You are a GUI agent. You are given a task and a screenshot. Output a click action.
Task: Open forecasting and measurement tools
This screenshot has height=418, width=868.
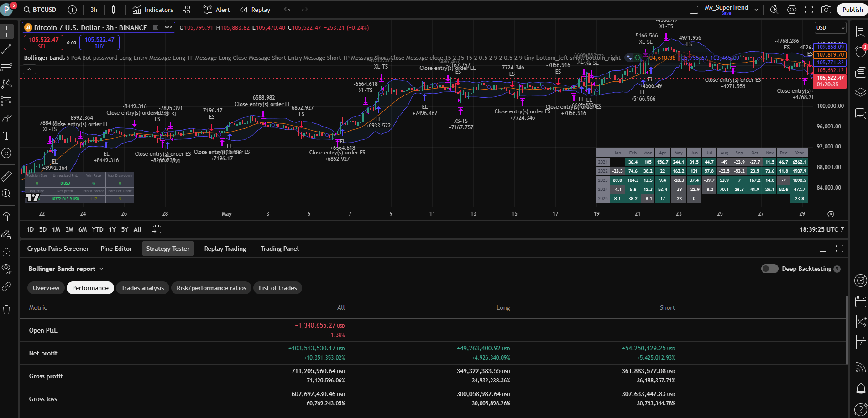pyautogui.click(x=7, y=101)
